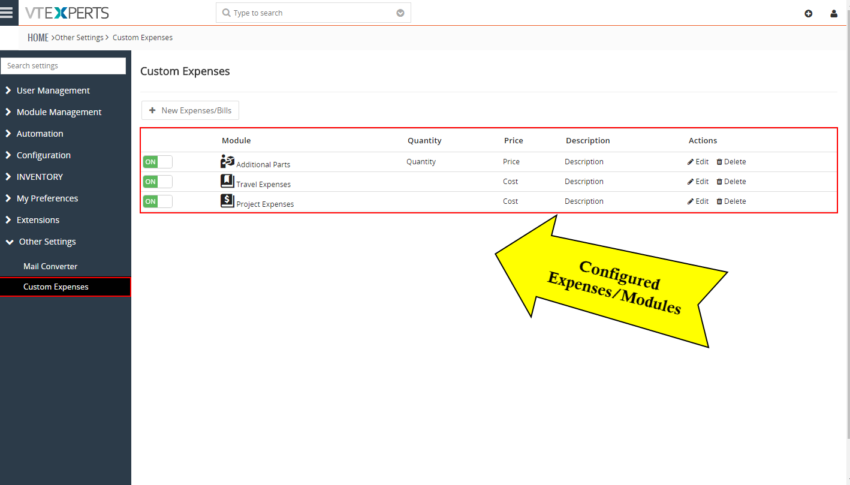Click Price value in Additional Parts row

coord(511,161)
